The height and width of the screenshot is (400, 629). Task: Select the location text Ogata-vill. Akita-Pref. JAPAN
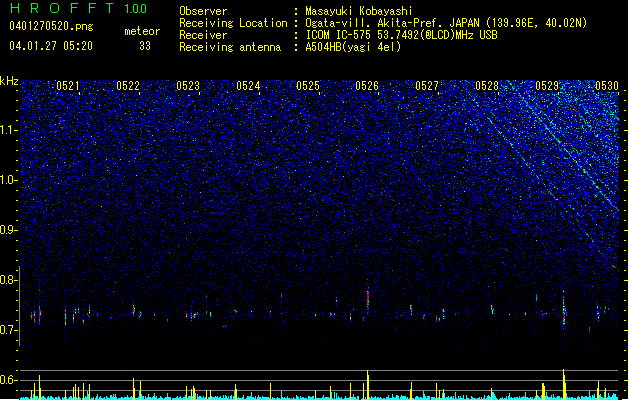[392, 23]
